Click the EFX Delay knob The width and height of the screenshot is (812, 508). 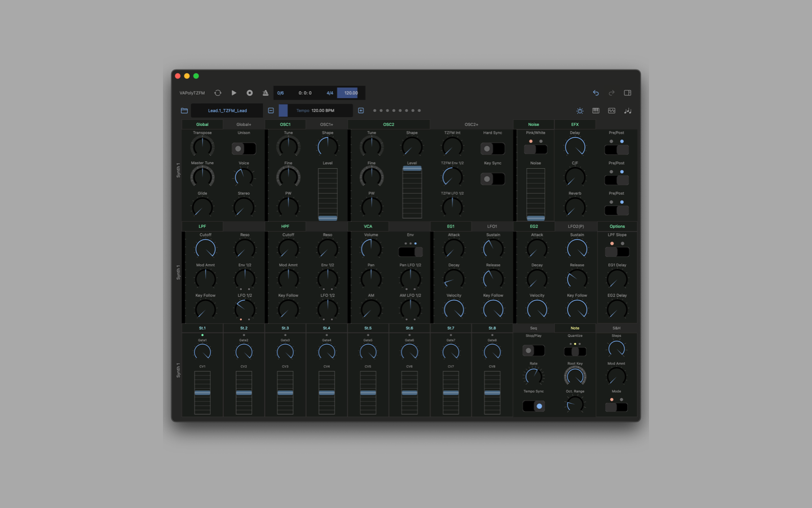(x=575, y=147)
